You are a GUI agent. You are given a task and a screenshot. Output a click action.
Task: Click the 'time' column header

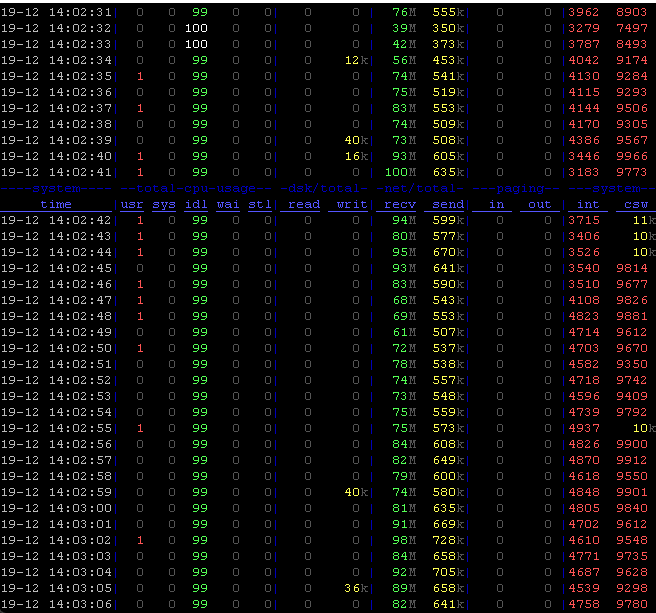point(56,204)
